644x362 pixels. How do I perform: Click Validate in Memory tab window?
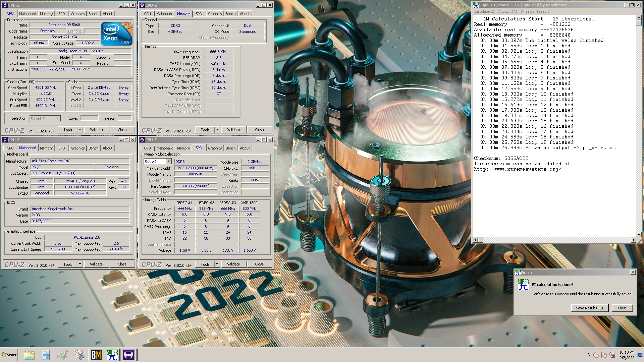point(233,130)
